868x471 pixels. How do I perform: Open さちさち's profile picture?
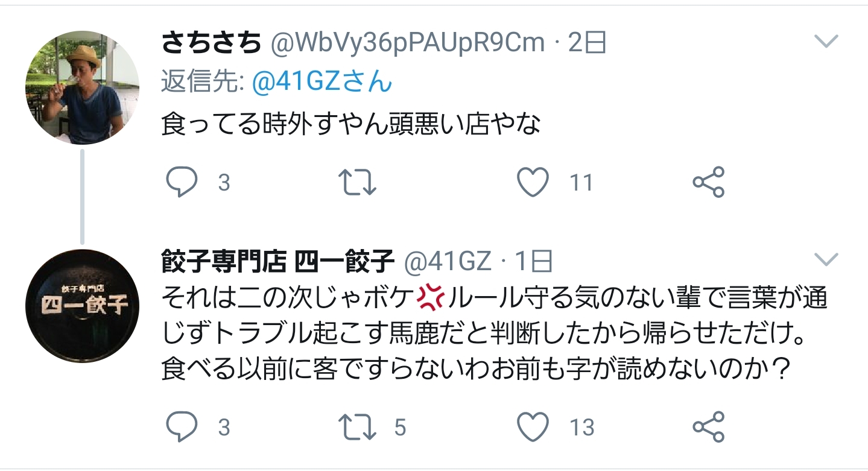point(82,87)
